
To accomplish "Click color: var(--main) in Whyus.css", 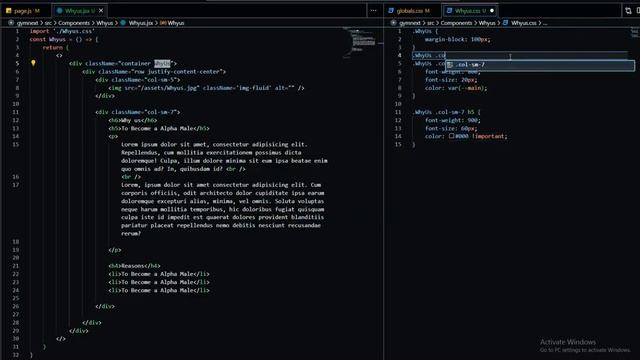I will (x=456, y=88).
